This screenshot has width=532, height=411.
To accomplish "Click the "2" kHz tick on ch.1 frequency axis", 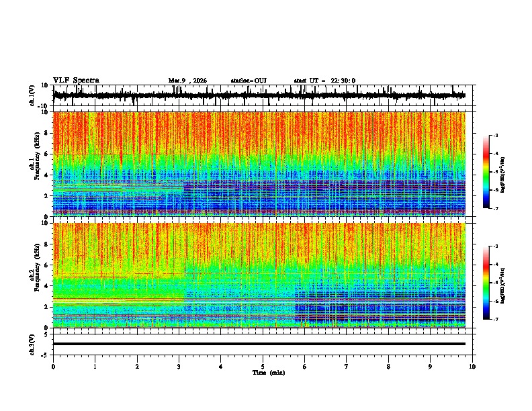I will [x=46, y=196].
